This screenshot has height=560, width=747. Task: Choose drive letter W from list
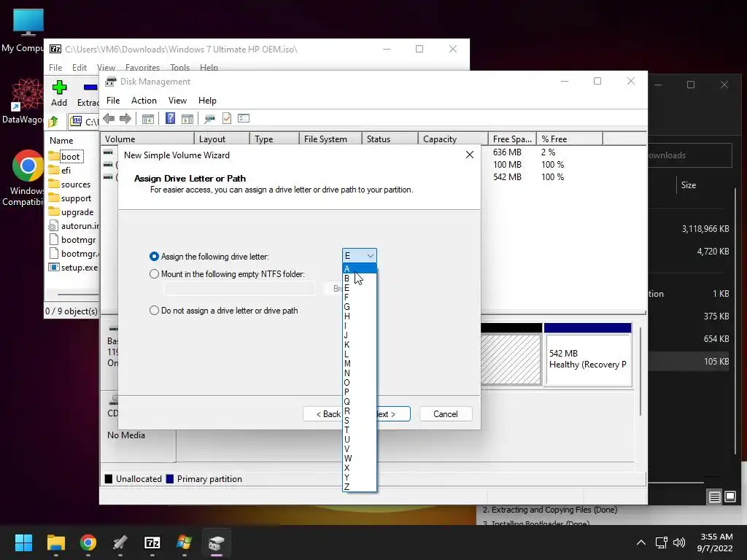pos(360,458)
